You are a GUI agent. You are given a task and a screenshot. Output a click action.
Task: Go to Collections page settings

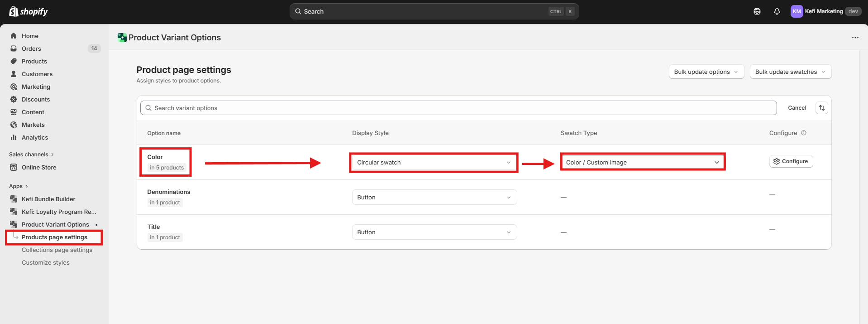tap(57, 250)
